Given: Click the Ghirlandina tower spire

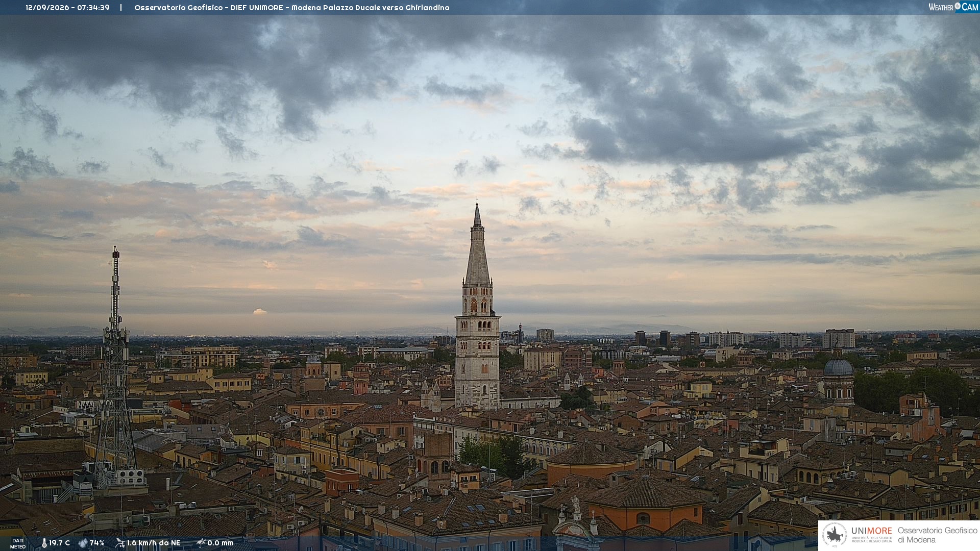Looking at the screenshot, I should click(477, 244).
